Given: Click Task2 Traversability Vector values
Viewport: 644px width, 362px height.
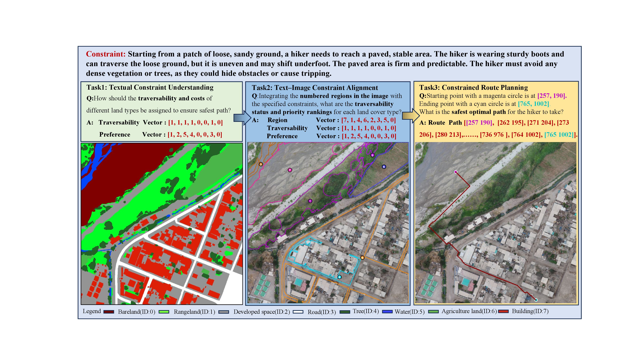Looking at the screenshot, I should pyautogui.click(x=369, y=128).
